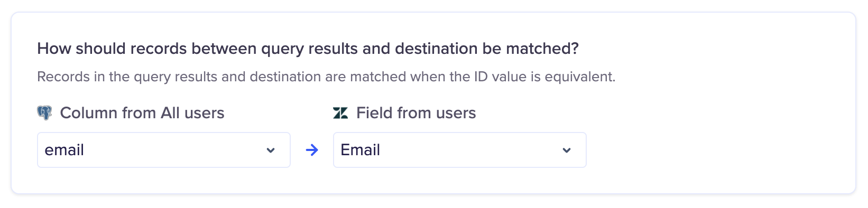Click the description about matching ID values
This screenshot has width=868, height=208.
point(327,77)
